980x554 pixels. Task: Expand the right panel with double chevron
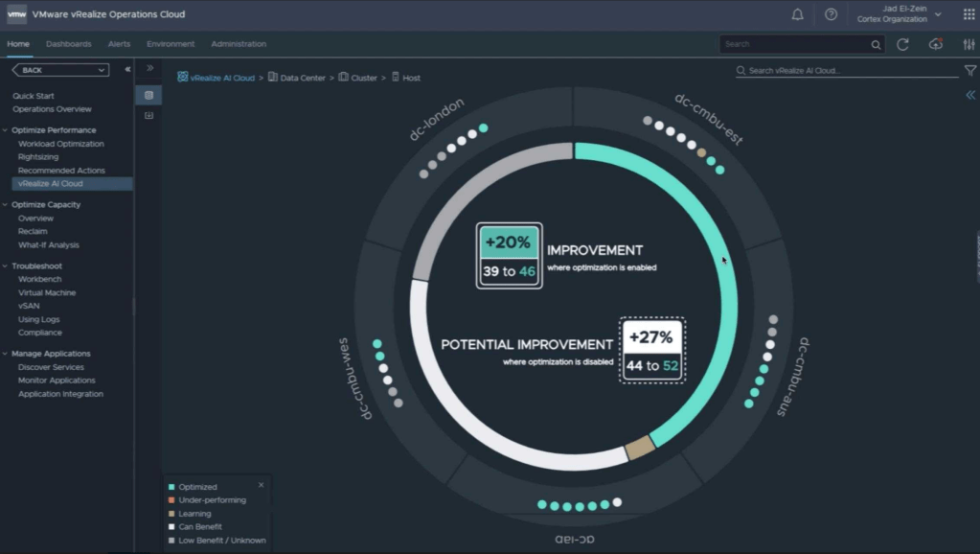pyautogui.click(x=970, y=95)
